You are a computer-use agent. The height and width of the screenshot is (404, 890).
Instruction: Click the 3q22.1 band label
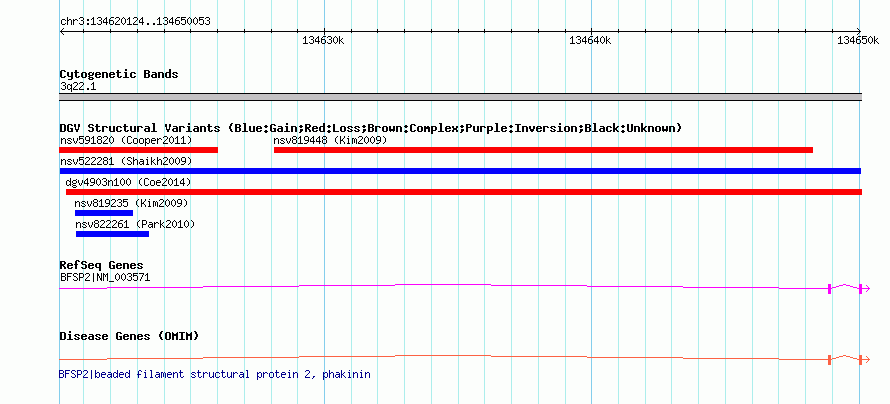[x=78, y=87]
